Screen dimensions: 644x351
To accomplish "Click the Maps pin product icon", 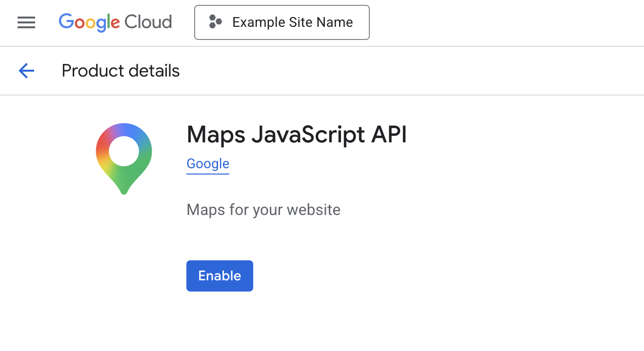I will click(x=124, y=159).
